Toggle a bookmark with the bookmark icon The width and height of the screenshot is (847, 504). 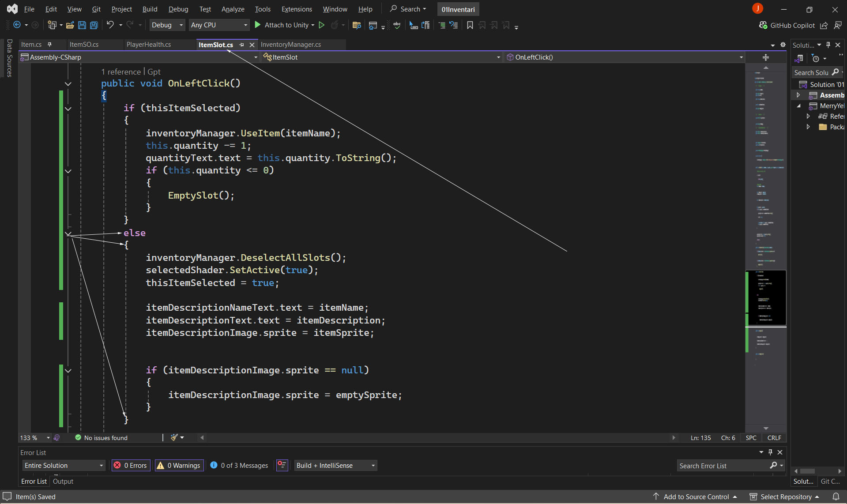point(470,25)
